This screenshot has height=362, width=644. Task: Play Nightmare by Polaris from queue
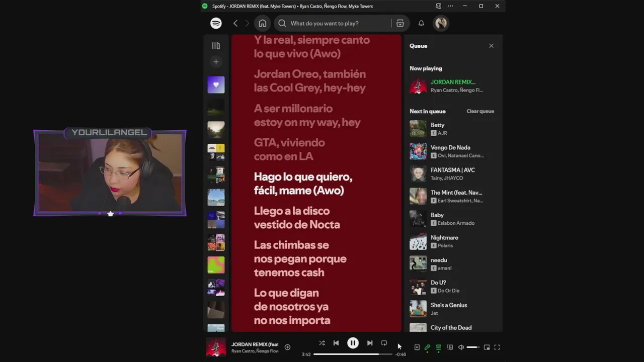[x=453, y=241]
